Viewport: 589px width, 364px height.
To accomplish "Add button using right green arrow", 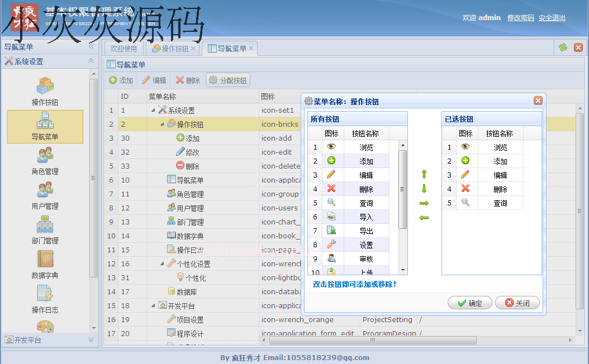I will [424, 203].
